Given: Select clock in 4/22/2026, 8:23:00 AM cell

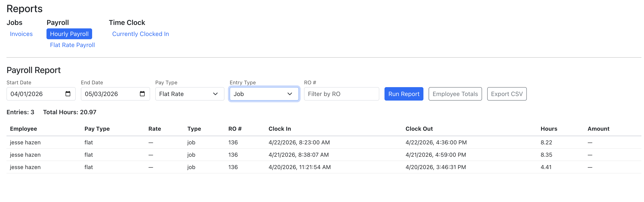Looking at the screenshot, I should [x=299, y=142].
